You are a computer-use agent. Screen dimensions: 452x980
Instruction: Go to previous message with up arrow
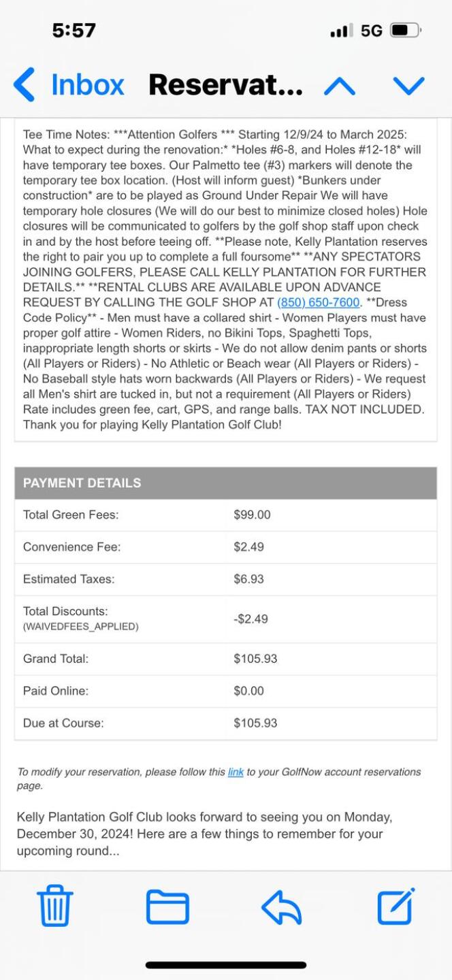tap(340, 86)
